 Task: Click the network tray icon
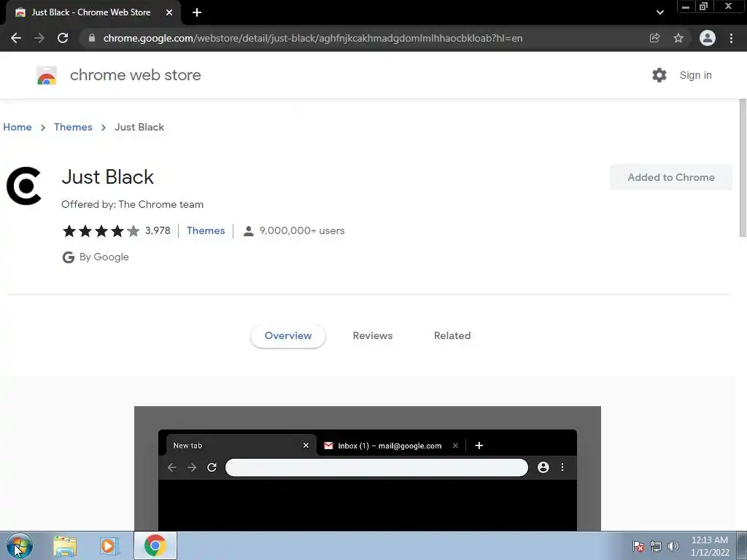[656, 546]
